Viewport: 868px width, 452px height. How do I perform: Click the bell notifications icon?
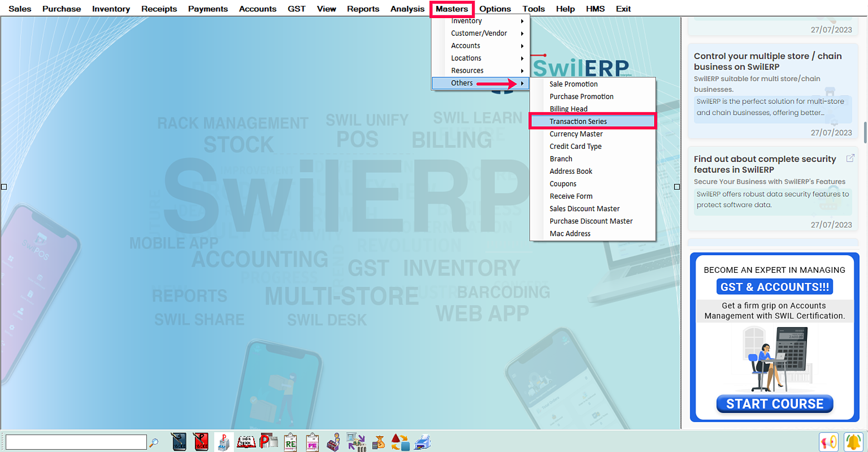pyautogui.click(x=854, y=442)
